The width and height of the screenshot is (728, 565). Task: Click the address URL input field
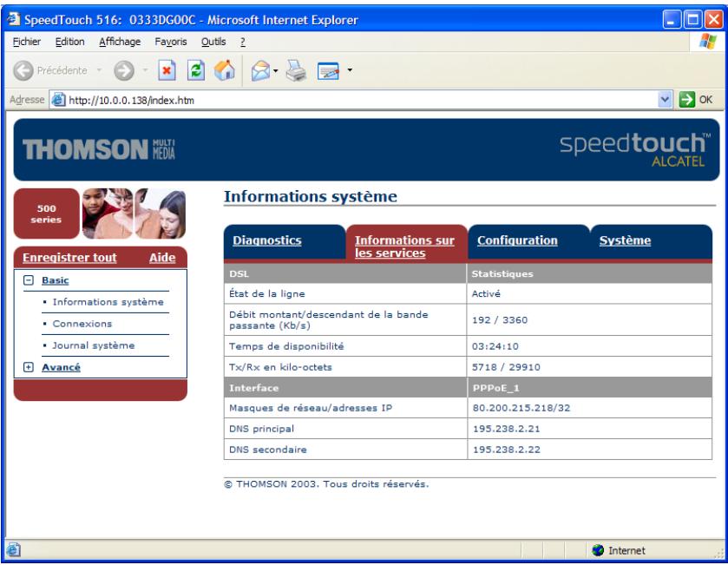tap(362, 100)
